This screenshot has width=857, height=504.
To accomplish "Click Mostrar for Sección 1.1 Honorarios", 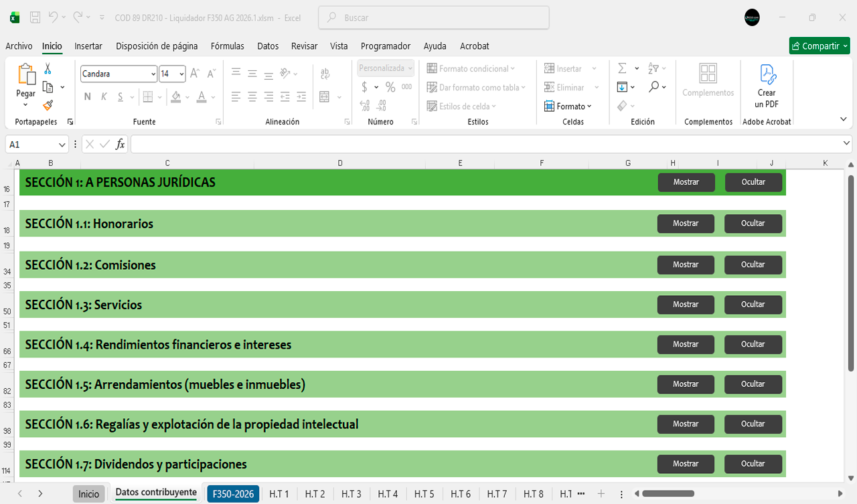I will pyautogui.click(x=686, y=224).
